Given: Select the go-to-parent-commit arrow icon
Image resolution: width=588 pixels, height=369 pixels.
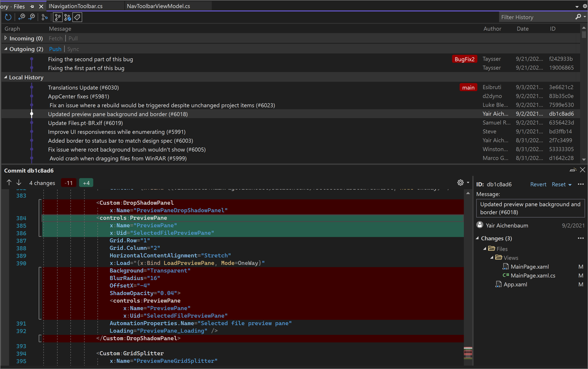Looking at the screenshot, I should [x=21, y=17].
